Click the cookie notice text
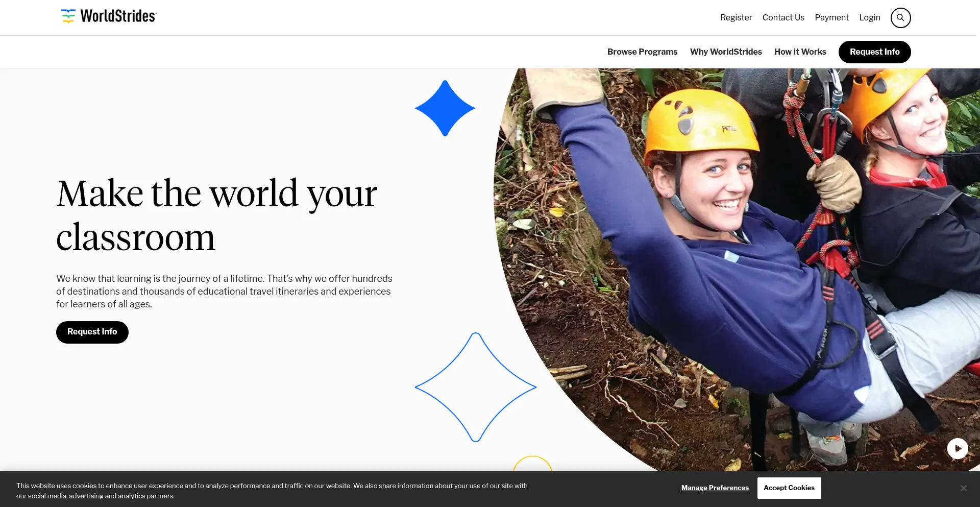The width and height of the screenshot is (980, 507). pos(272,491)
